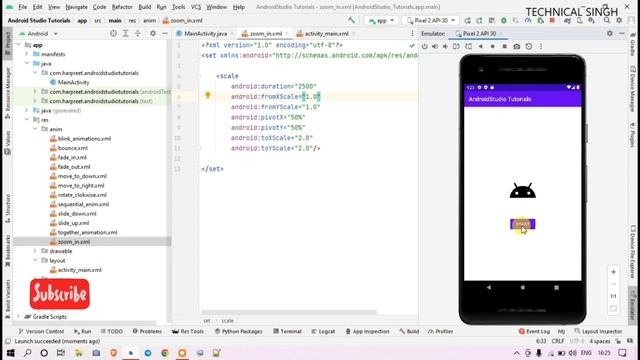Expand the java (generated) folder
The height and width of the screenshot is (360, 640).
coord(27,110)
